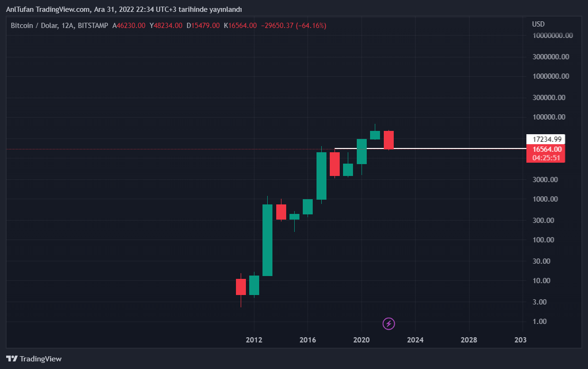The image size is (588, 369).
Task: Select the white horizontal line on chart
Action: click(x=455, y=148)
